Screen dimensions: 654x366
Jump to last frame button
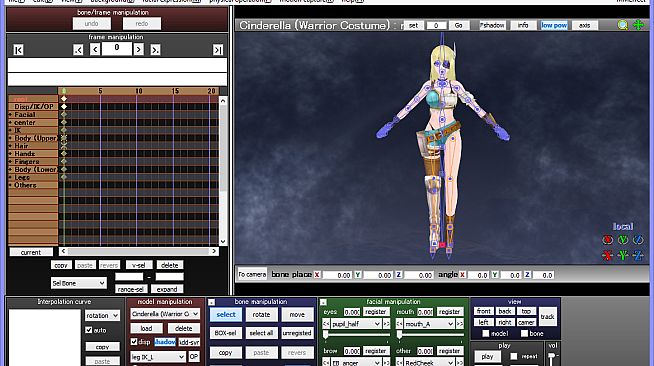pyautogui.click(x=218, y=50)
